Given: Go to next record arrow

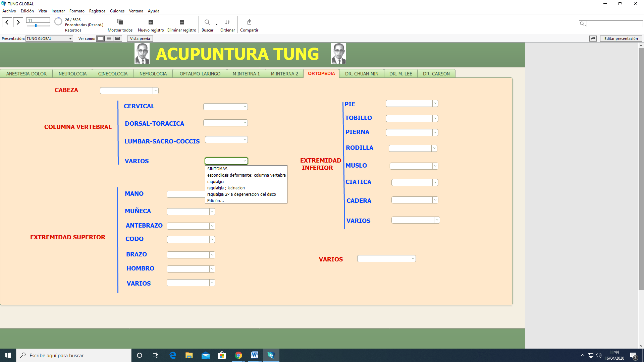Looking at the screenshot, I should (x=18, y=22).
